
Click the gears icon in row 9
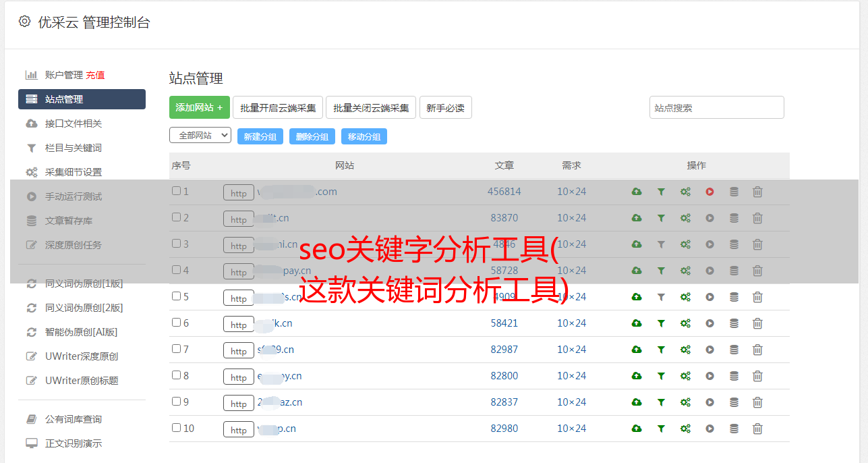685,402
